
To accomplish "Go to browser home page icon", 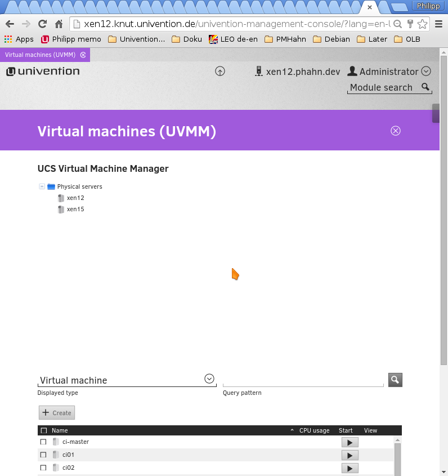I will pos(59,24).
